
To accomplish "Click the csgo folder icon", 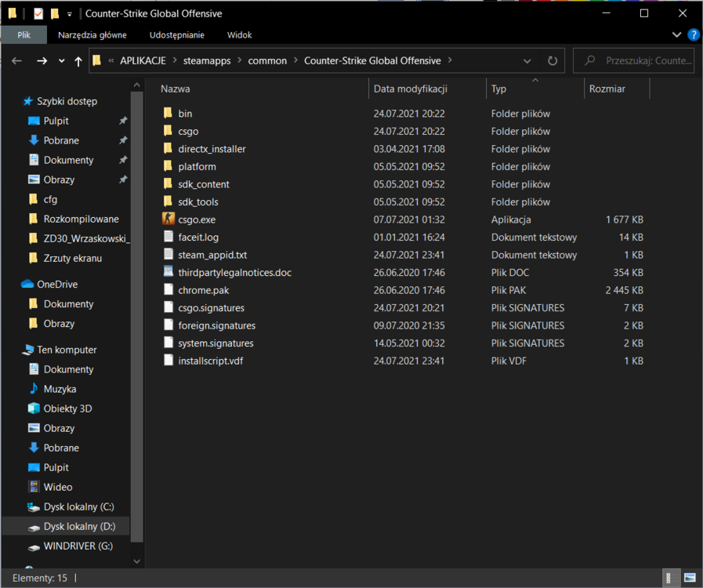I will tap(169, 131).
